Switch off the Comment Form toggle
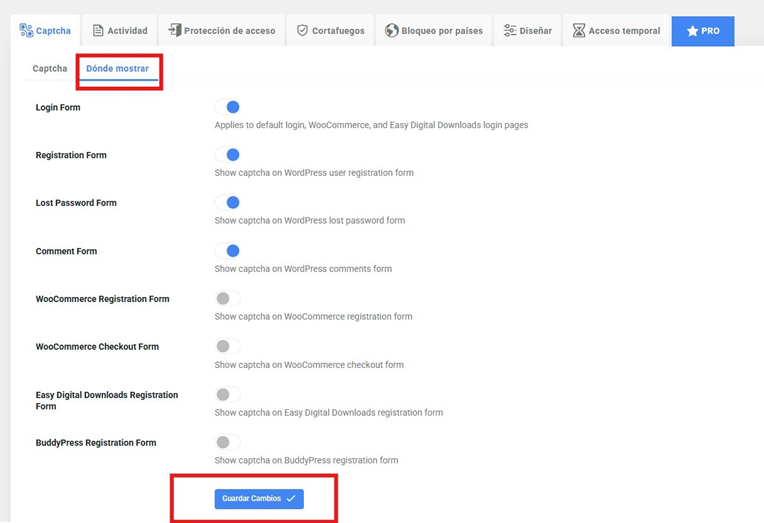Screen dimensions: 764x523 coord(228,251)
